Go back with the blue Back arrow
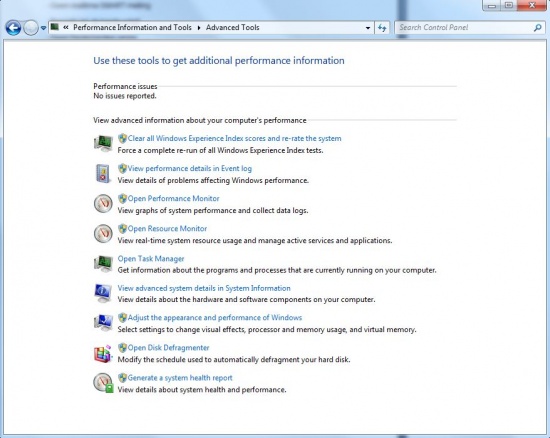This screenshot has height=438, width=550. point(13,28)
